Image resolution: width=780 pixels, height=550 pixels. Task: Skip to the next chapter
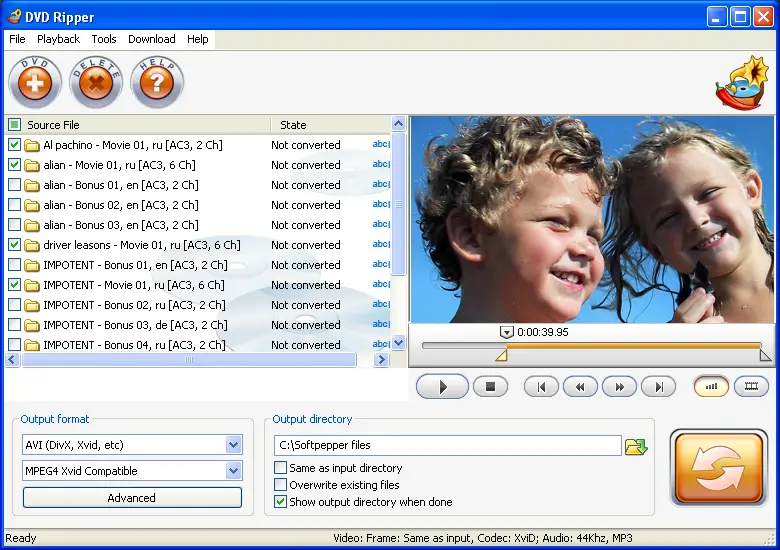coord(659,386)
